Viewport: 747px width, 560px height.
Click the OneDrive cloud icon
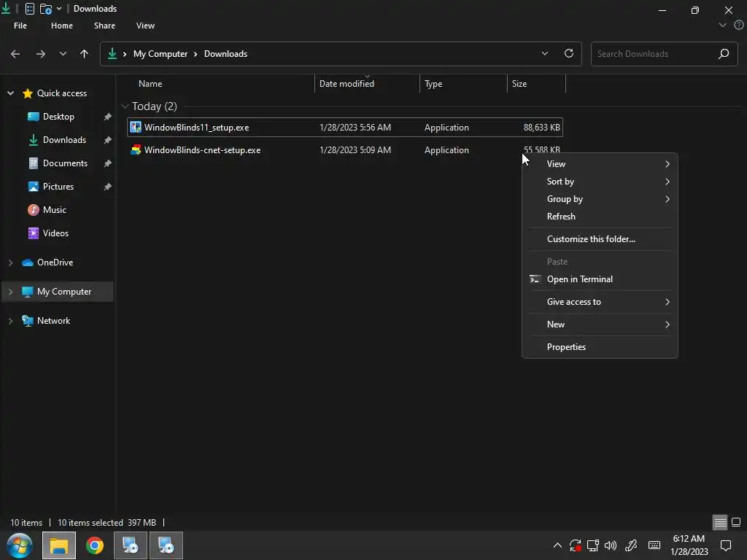28,262
